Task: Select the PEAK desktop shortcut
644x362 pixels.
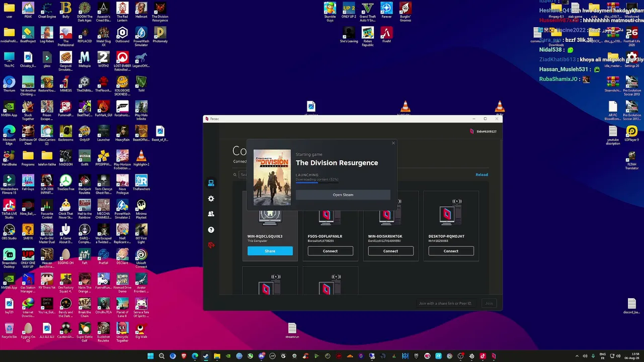Action: pos(28,11)
